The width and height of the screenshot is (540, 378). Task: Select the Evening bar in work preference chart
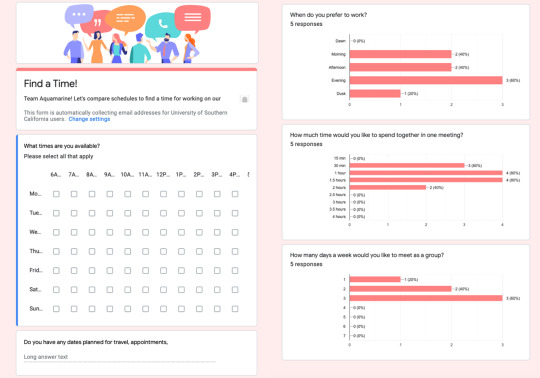426,80
